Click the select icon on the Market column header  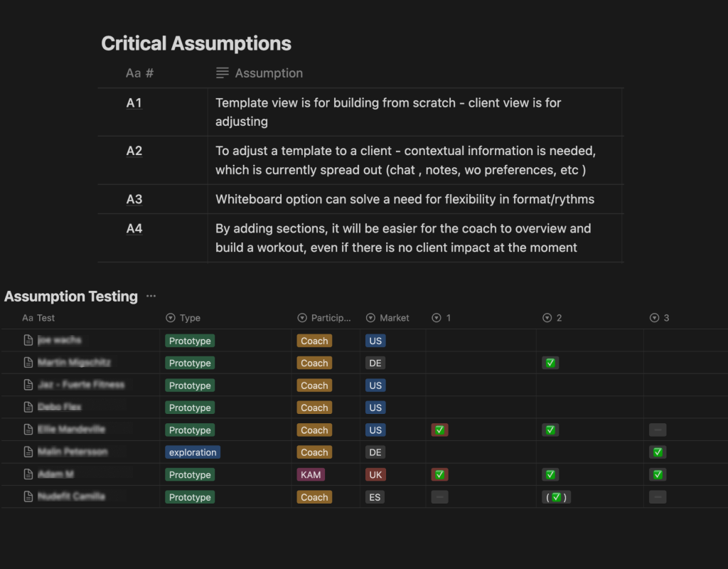(370, 318)
